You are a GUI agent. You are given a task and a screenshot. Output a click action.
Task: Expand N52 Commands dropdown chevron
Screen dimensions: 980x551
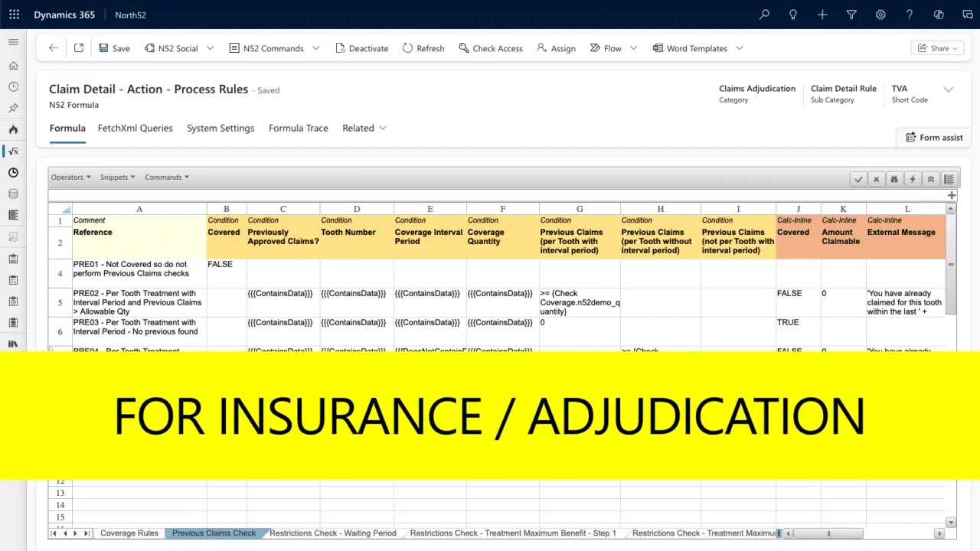[x=316, y=48]
